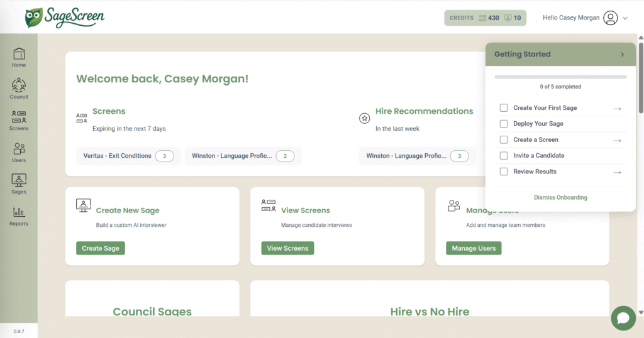
Task: Click the Getting Started title
Action: point(523,54)
